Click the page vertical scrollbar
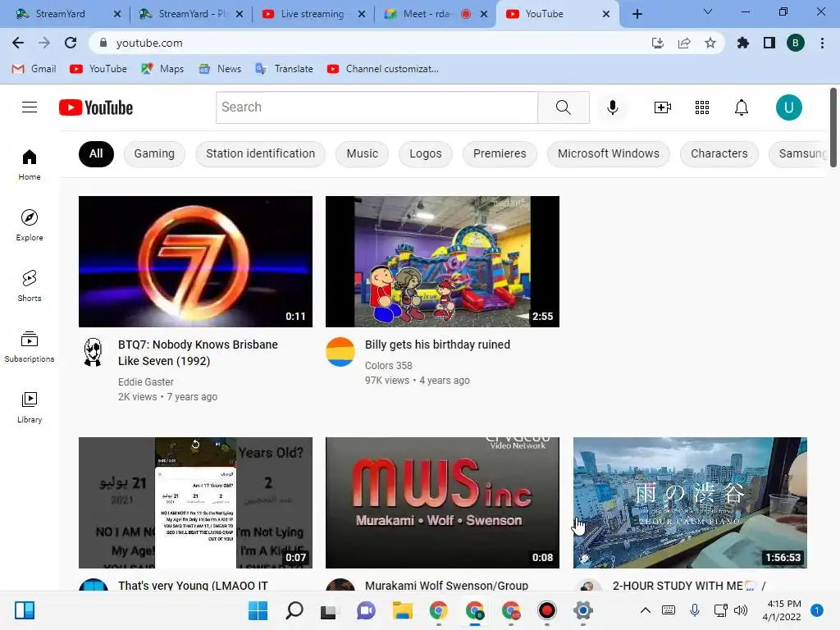840x630 pixels. pyautogui.click(x=833, y=129)
